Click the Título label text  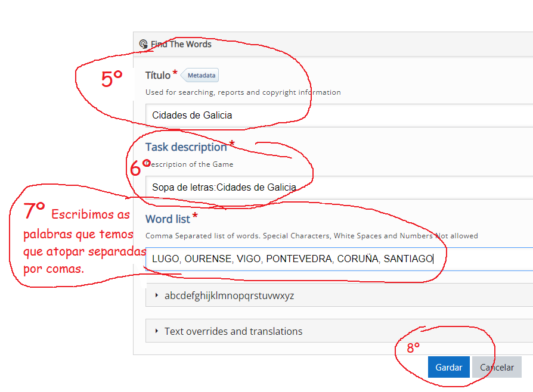coord(157,76)
